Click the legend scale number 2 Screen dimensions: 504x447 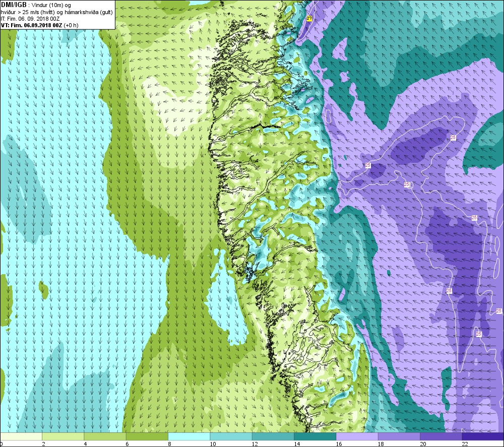click(x=43, y=444)
